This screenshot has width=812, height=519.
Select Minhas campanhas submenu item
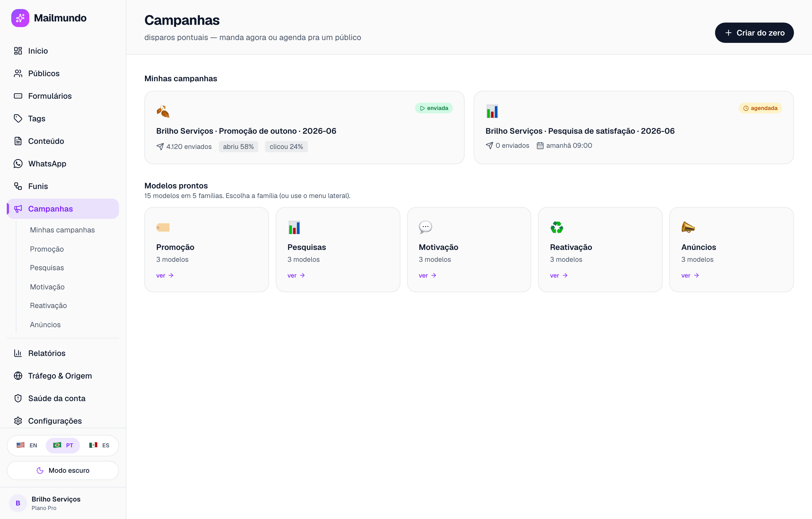[x=62, y=230]
